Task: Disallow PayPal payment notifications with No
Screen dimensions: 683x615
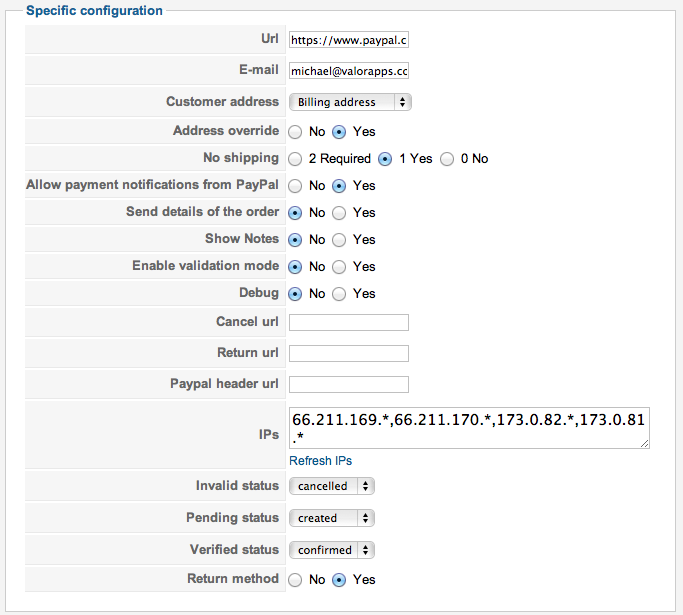Action: tap(295, 185)
